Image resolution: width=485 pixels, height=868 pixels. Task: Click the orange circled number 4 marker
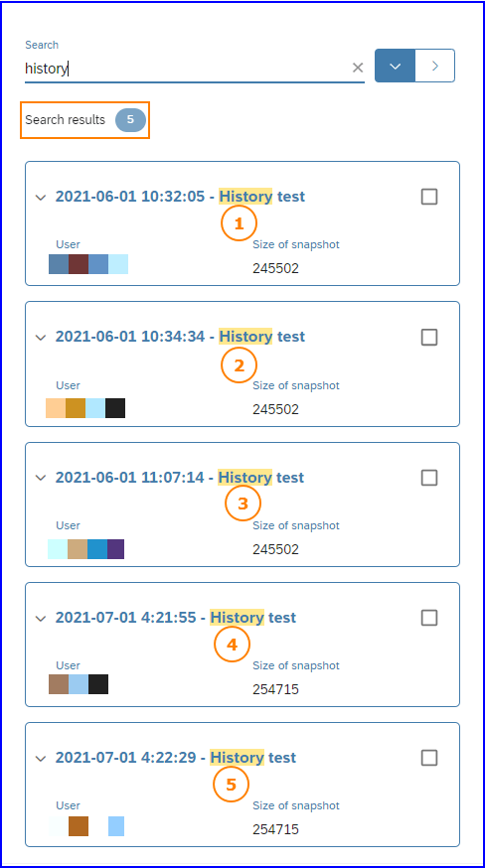[233, 645]
